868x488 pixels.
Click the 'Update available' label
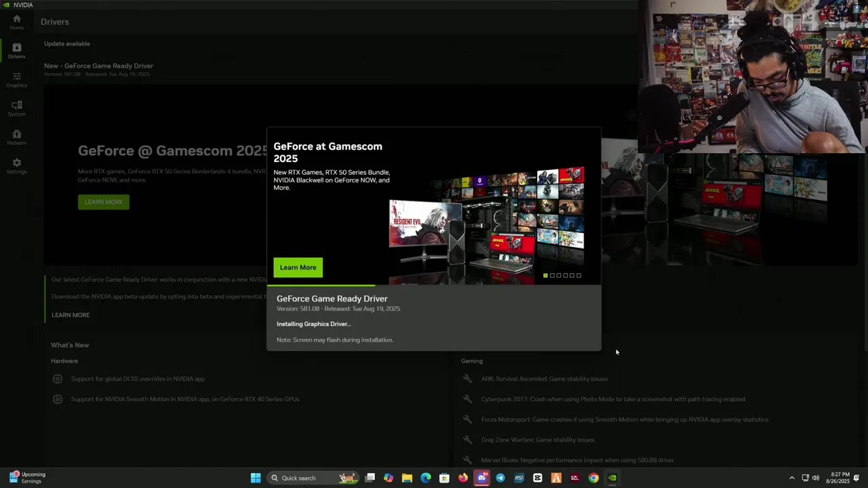tap(67, 43)
